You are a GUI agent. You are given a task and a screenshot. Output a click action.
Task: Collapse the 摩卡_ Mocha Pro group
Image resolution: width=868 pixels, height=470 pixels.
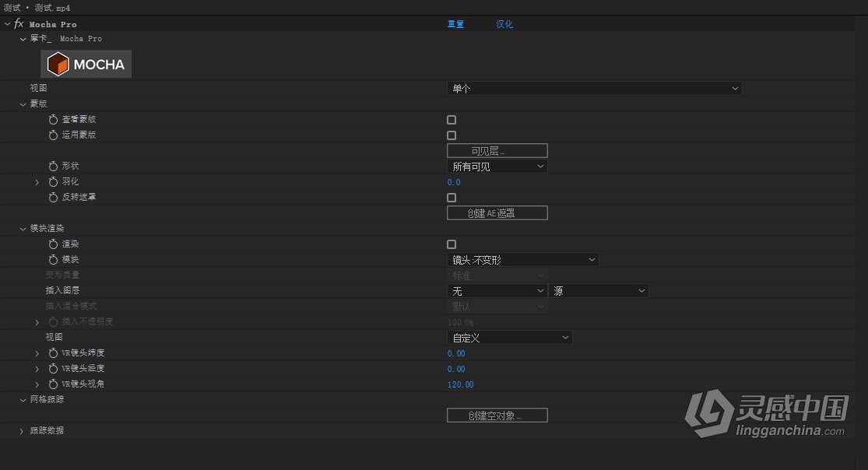coord(23,39)
